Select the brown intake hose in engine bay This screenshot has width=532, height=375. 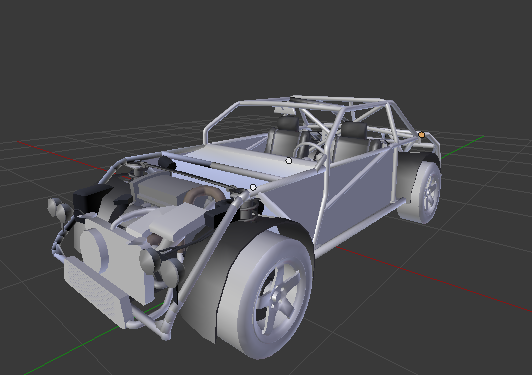click(203, 194)
